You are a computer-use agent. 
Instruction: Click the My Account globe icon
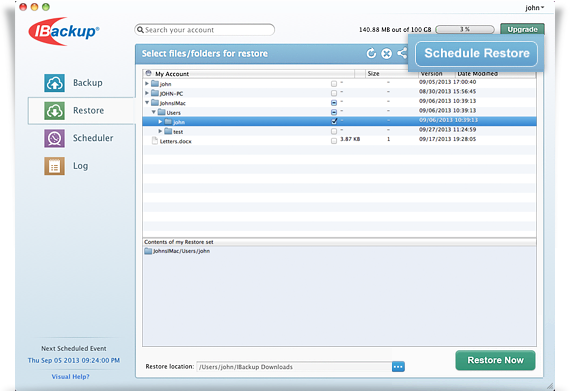pos(148,73)
